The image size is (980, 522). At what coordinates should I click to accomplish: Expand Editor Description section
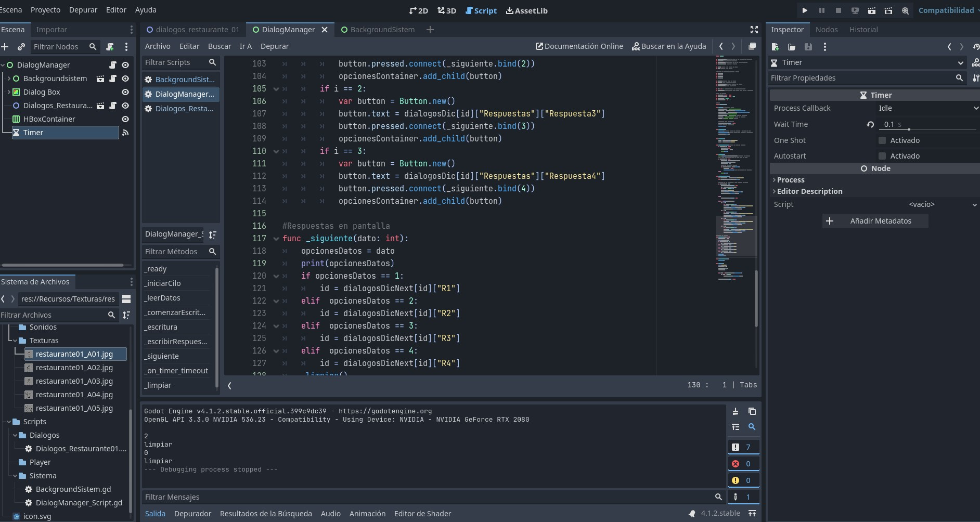(x=809, y=191)
